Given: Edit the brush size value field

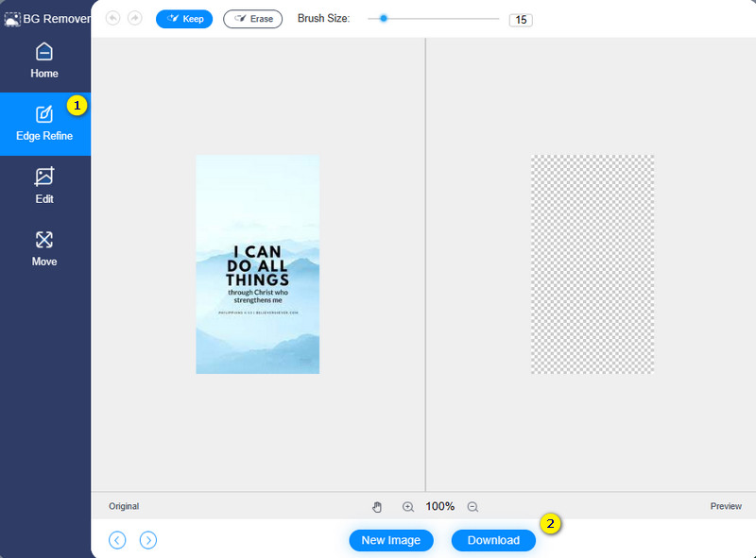Looking at the screenshot, I should (x=521, y=18).
